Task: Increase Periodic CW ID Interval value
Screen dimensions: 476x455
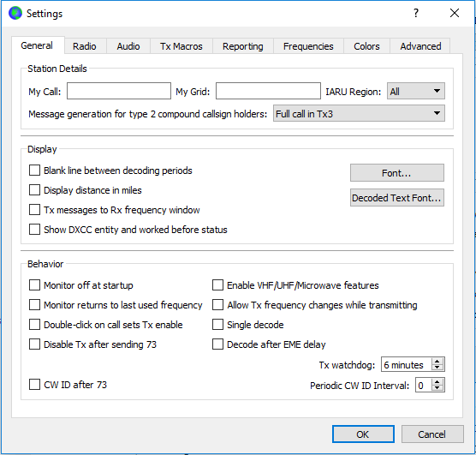Action: click(437, 382)
